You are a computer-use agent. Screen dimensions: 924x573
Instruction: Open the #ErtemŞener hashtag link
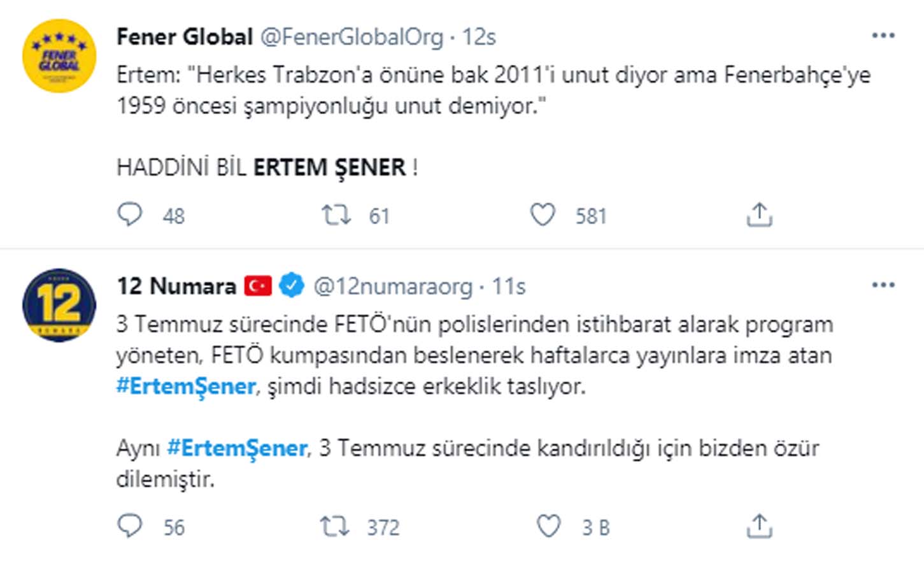(185, 387)
